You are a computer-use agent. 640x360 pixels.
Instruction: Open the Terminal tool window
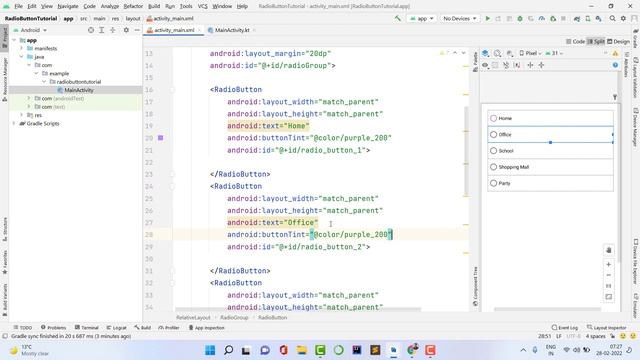tap(87, 327)
